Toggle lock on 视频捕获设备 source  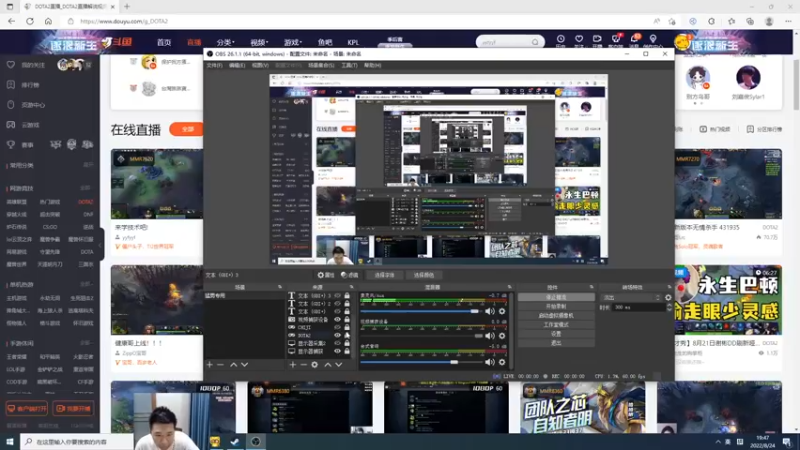(347, 319)
